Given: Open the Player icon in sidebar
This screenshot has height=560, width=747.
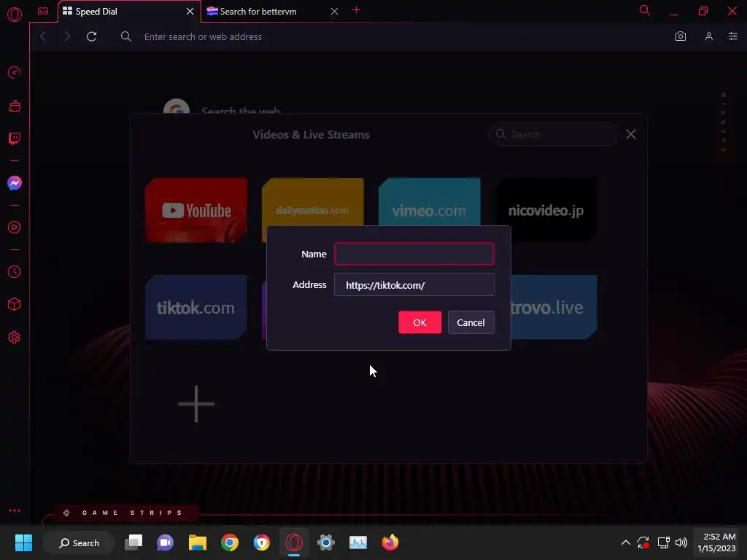Looking at the screenshot, I should point(15,227).
